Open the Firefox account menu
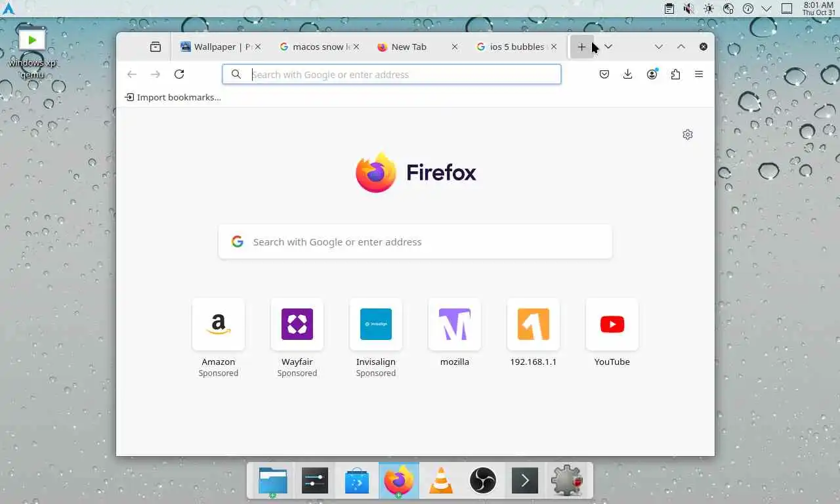Image resolution: width=840 pixels, height=504 pixels. (x=652, y=74)
